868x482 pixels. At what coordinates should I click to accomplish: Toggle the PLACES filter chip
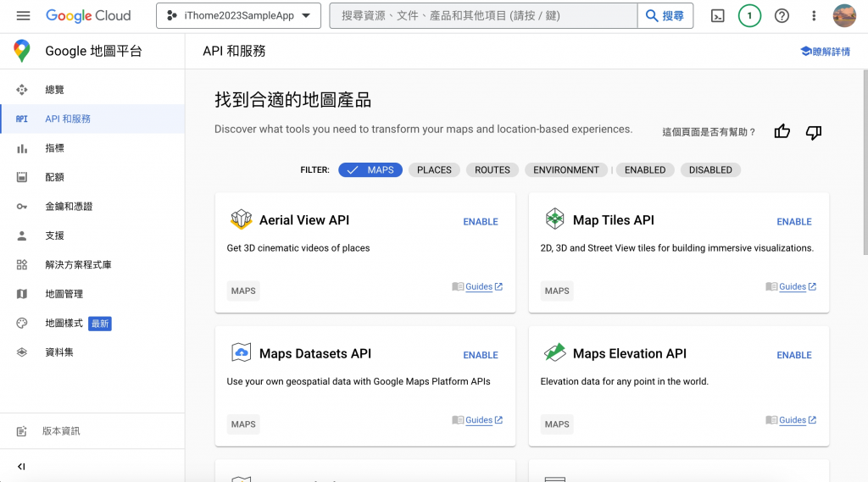434,170
